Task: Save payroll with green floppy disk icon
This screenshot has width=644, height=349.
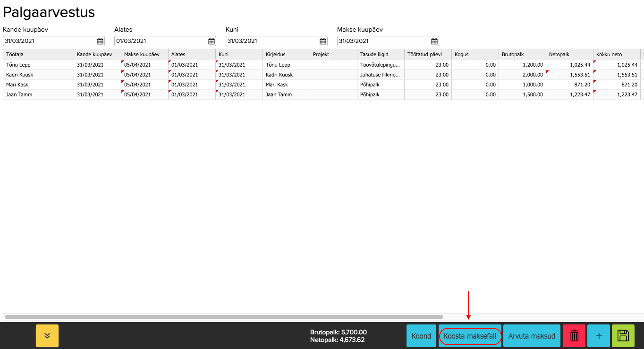Action: 623,336
